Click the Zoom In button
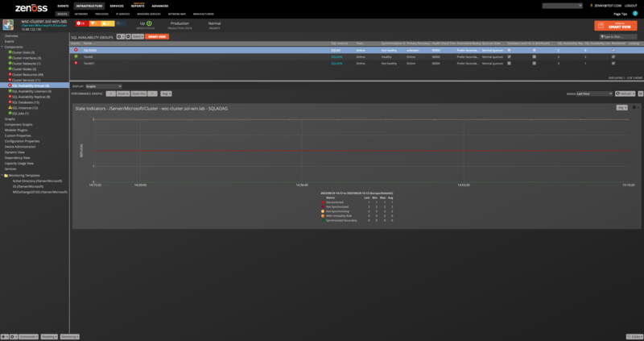644x341 pixels. [x=123, y=94]
